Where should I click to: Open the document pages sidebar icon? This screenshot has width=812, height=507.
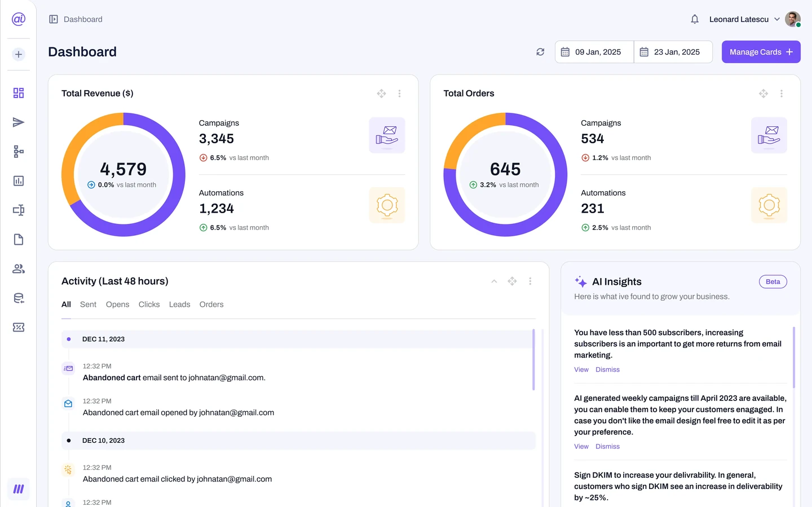point(19,240)
